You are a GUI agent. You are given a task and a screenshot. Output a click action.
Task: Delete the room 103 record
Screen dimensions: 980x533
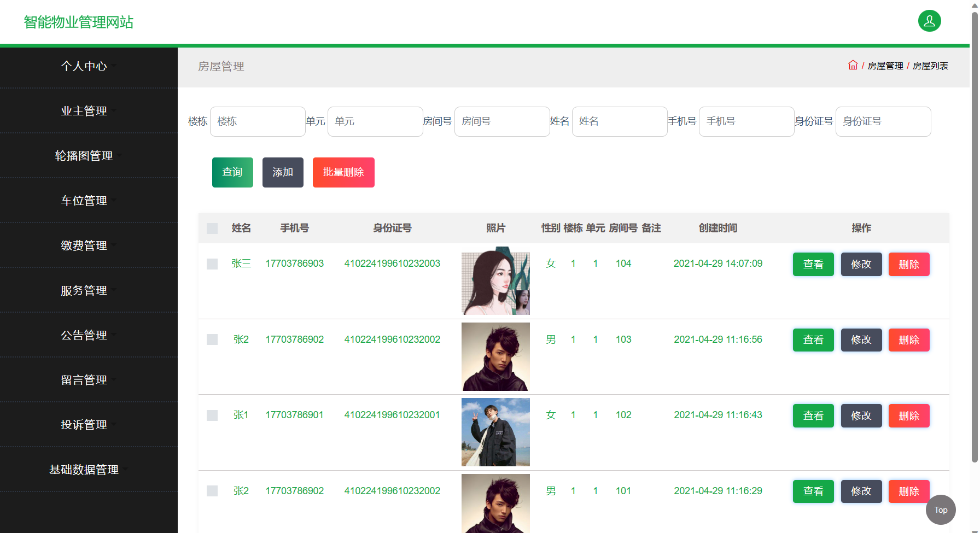click(909, 340)
